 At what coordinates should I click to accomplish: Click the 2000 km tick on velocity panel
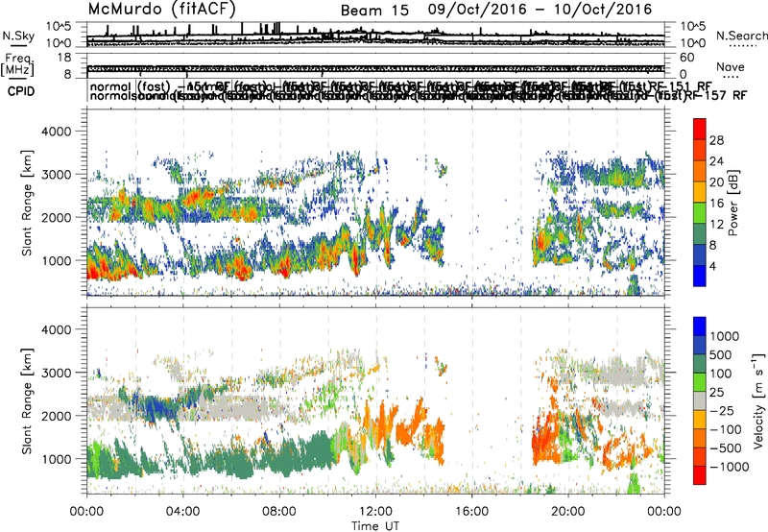click(x=59, y=416)
